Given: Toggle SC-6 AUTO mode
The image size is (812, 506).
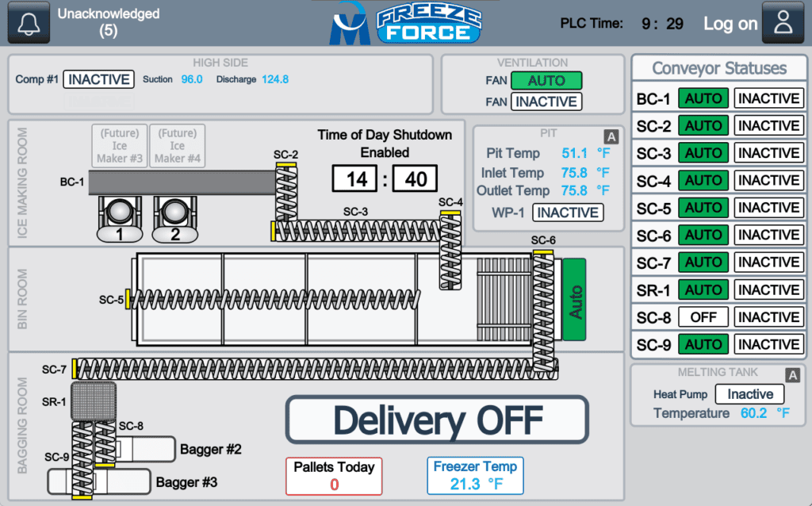Looking at the screenshot, I should tap(703, 235).
